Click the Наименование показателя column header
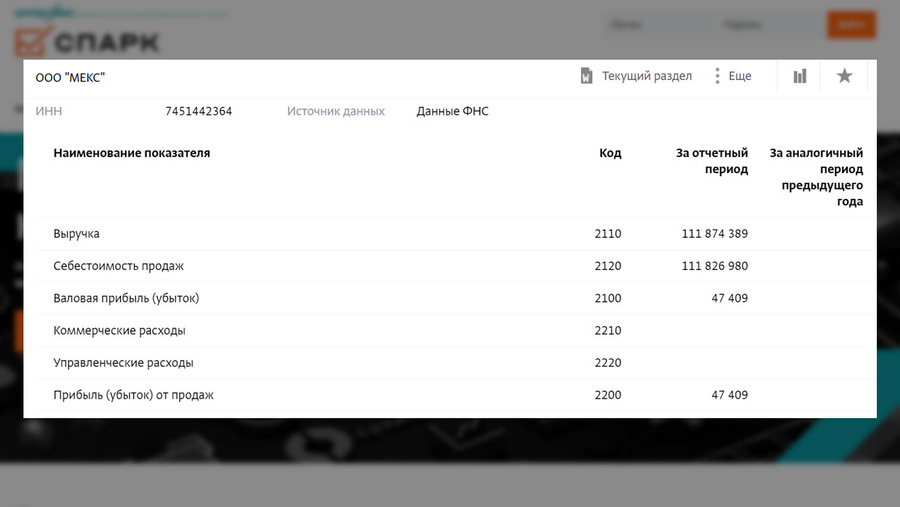The height and width of the screenshot is (507, 900). tap(131, 153)
